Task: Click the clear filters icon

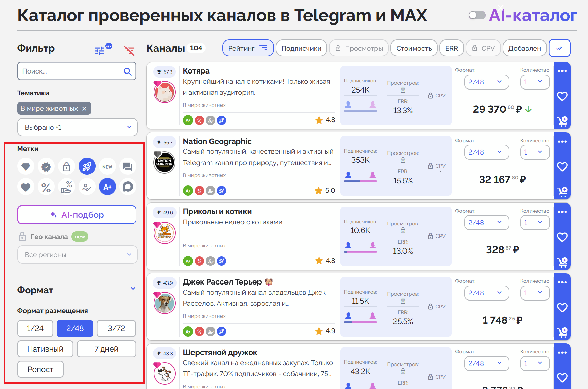Action: coord(129,51)
